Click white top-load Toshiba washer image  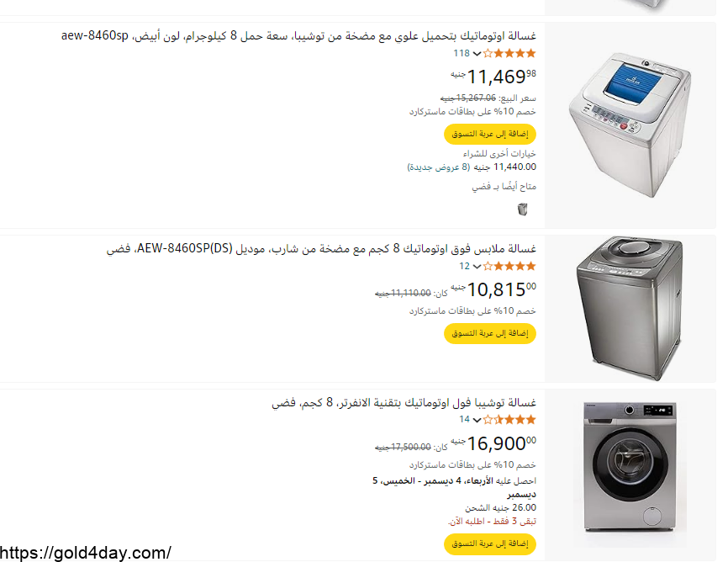pos(630,125)
